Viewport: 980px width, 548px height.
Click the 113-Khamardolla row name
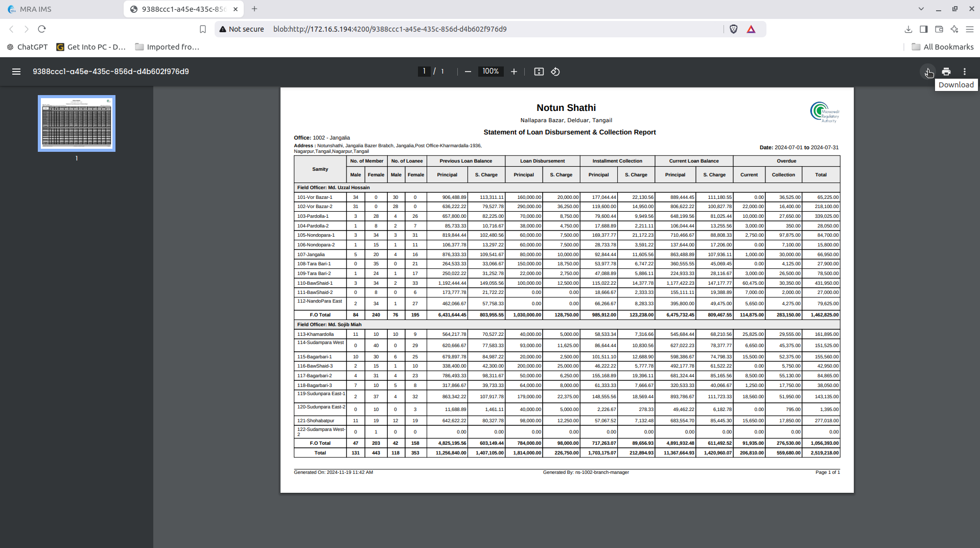pyautogui.click(x=315, y=334)
